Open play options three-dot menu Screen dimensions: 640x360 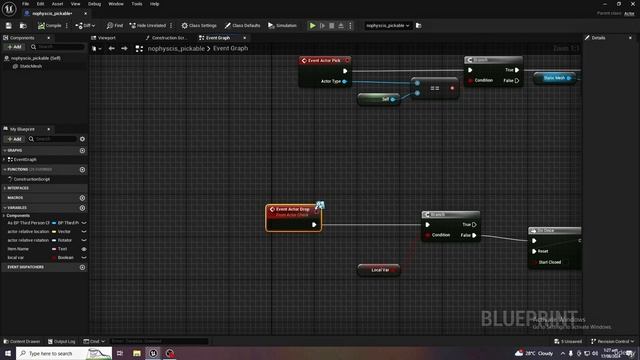click(x=350, y=26)
